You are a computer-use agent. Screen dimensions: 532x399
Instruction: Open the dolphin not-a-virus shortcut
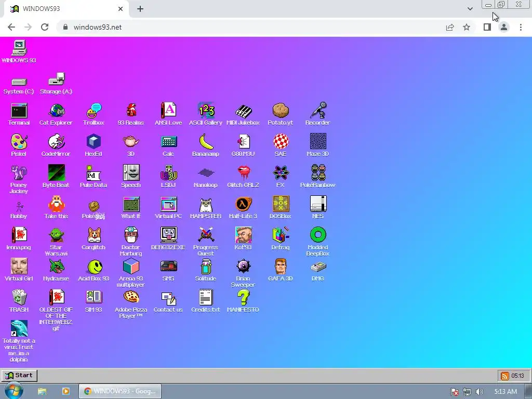(x=19, y=341)
